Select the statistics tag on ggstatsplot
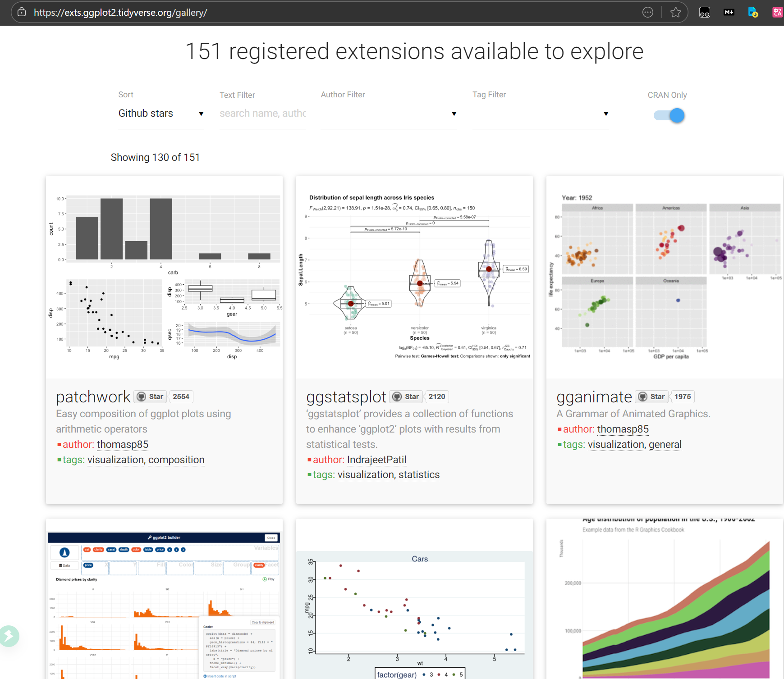 click(419, 474)
